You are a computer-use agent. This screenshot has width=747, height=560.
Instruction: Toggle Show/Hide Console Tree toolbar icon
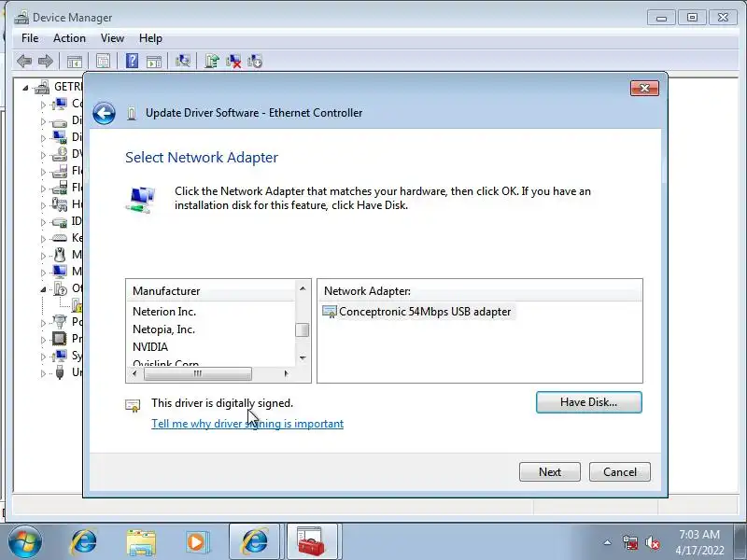[75, 62]
